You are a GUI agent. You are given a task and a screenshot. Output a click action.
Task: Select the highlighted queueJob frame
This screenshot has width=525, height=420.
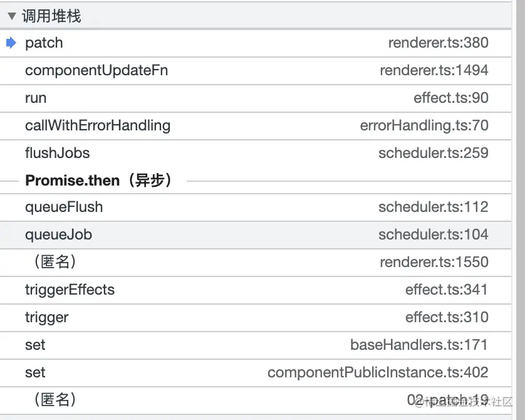tap(59, 234)
